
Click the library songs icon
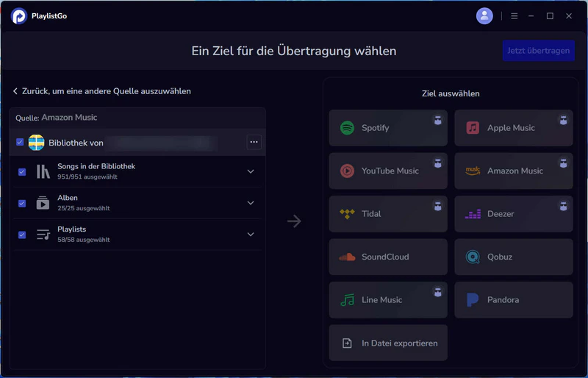pos(43,172)
